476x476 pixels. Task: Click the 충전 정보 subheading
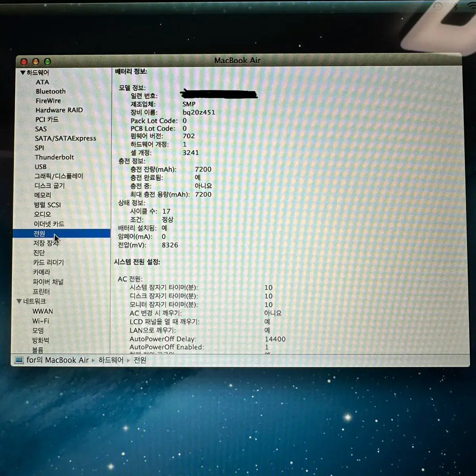click(132, 161)
